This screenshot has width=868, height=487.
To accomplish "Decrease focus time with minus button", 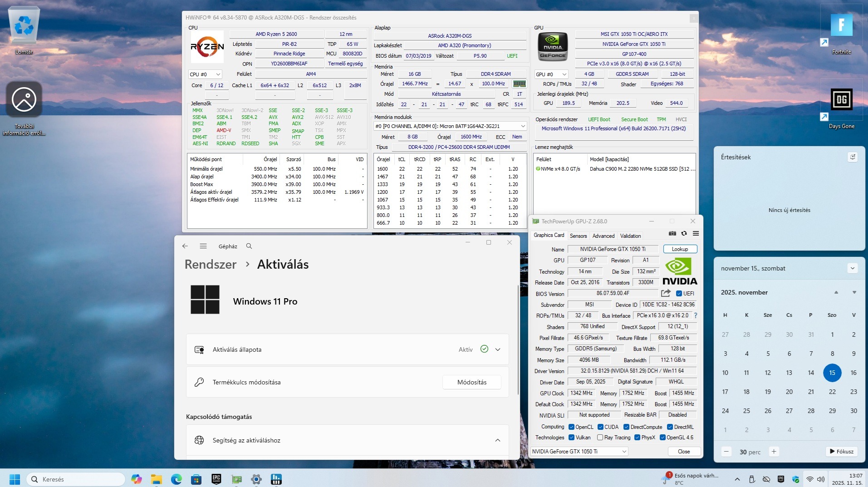I will pos(726,452).
